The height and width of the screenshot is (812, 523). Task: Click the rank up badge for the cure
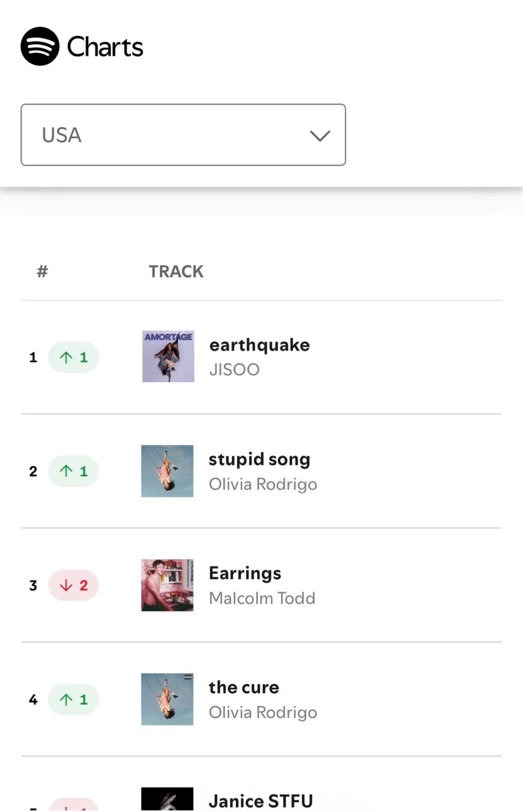(x=74, y=699)
